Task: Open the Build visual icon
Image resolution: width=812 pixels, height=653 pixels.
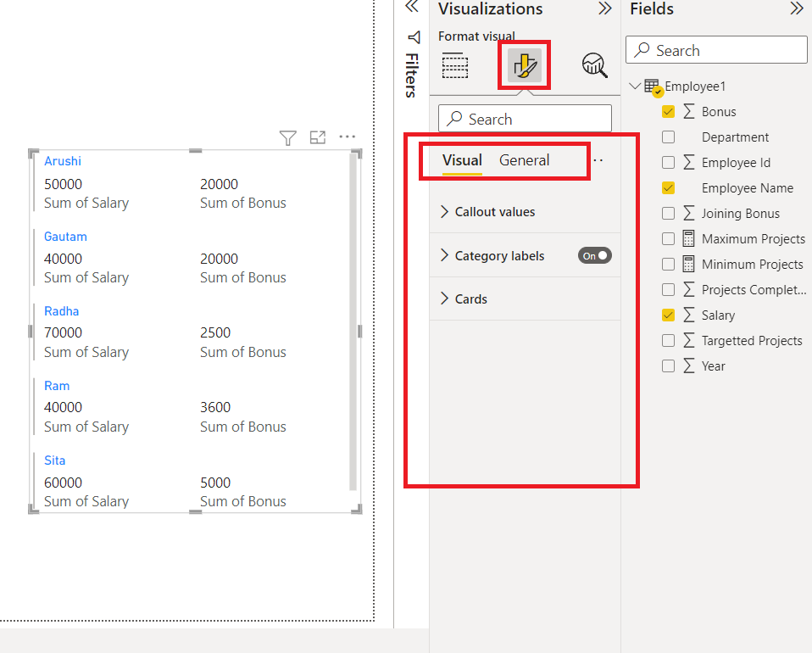Action: pos(455,65)
